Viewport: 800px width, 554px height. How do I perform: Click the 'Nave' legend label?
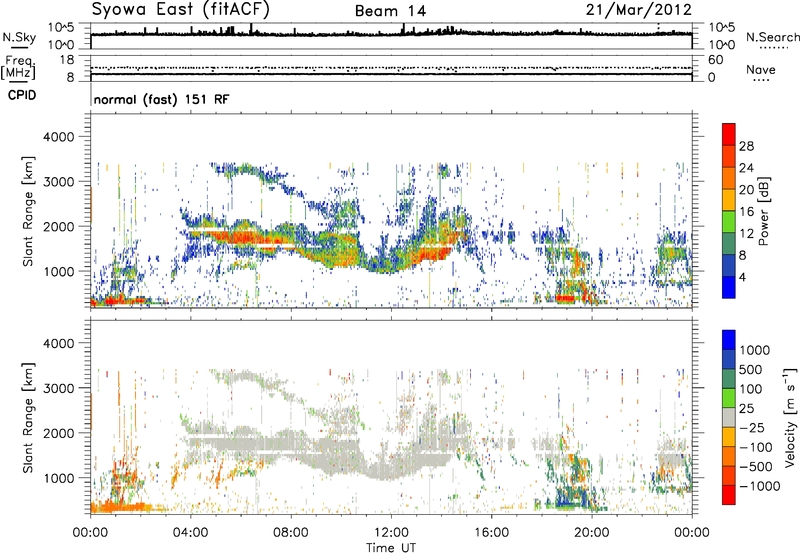761,69
